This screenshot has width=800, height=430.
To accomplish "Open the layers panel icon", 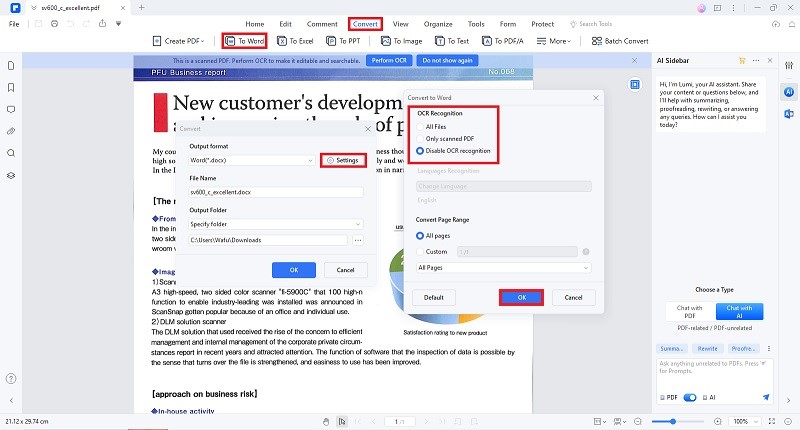I will click(x=11, y=175).
